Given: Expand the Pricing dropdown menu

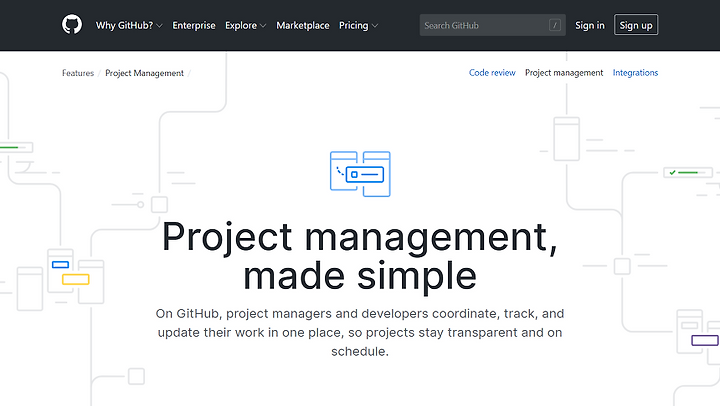Looking at the screenshot, I should tap(358, 25).
